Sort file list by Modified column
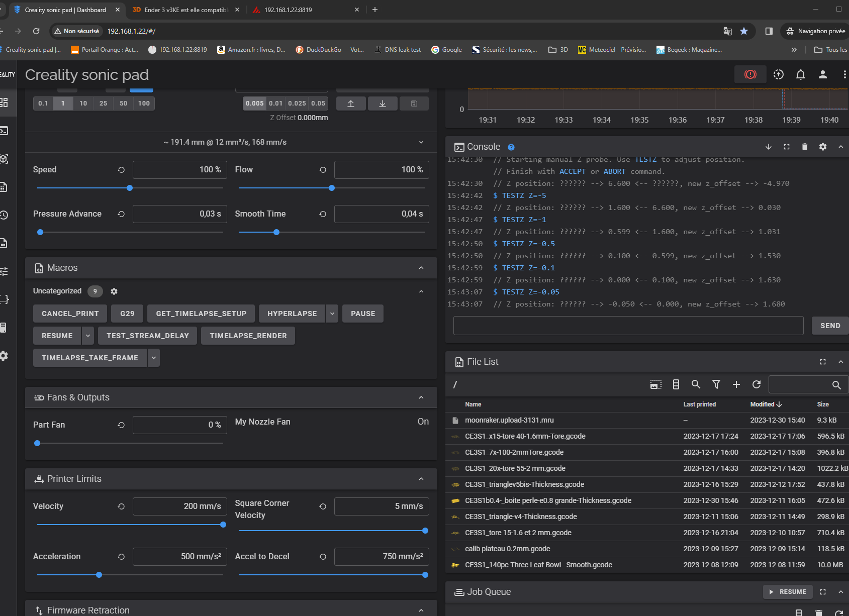Viewport: 849px width, 616px height. click(766, 404)
